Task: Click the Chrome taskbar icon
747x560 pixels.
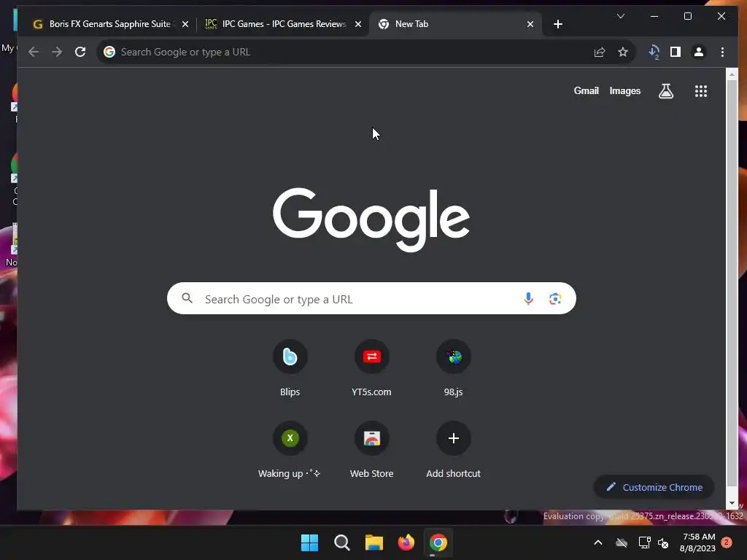Action: (438, 542)
